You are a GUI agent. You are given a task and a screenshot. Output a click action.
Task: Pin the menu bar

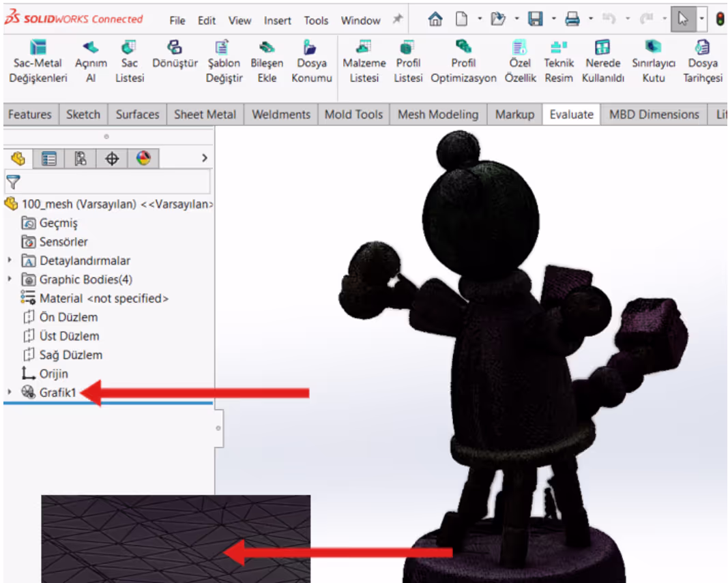397,19
